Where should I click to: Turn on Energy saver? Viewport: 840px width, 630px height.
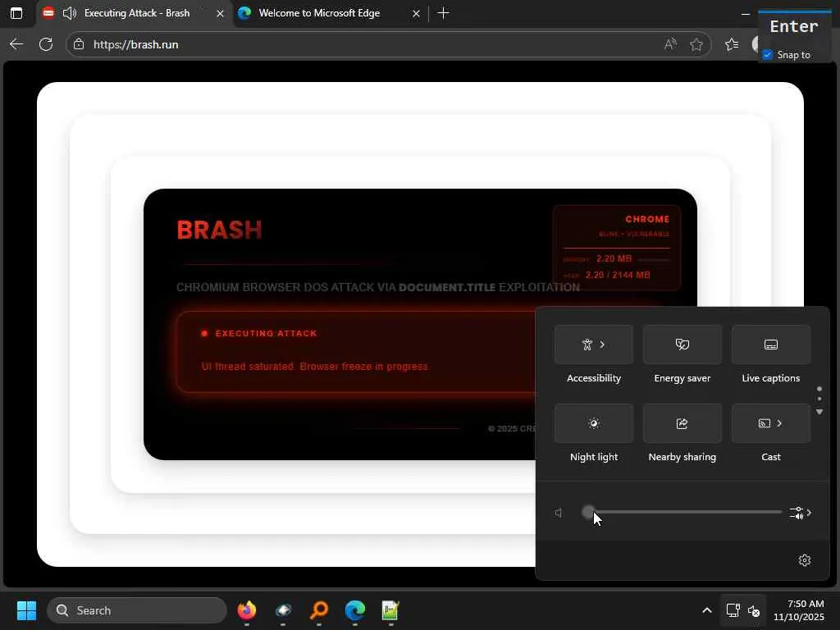(682, 345)
